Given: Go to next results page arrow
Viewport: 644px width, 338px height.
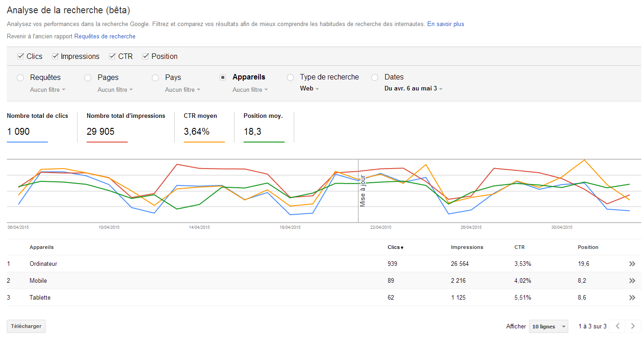Looking at the screenshot, I should tap(633, 326).
